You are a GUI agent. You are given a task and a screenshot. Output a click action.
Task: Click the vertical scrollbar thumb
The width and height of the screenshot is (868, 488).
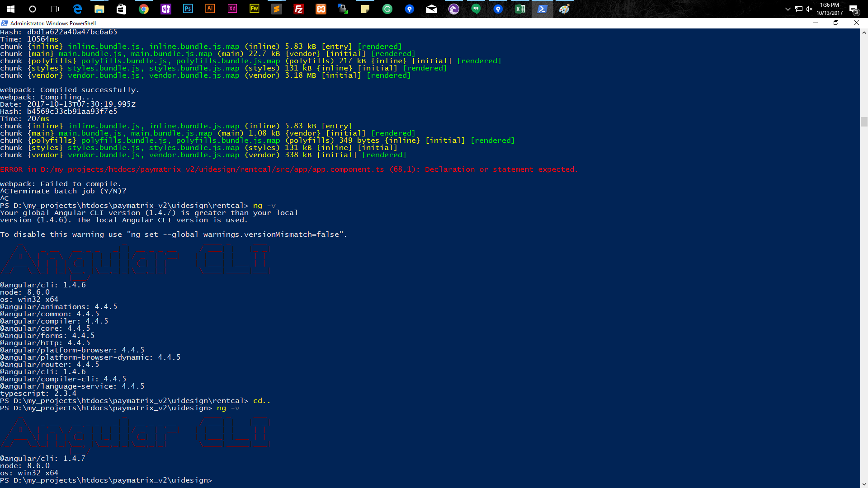point(864,122)
